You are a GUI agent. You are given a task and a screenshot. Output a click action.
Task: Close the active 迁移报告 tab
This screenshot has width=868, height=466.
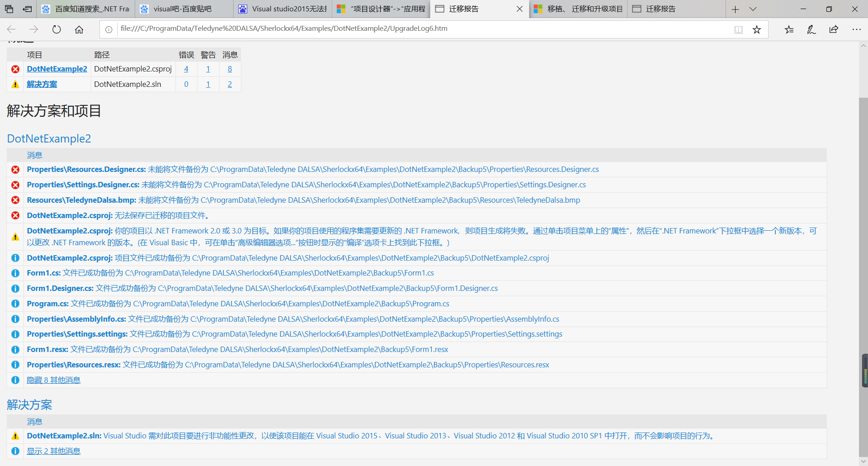(x=519, y=9)
